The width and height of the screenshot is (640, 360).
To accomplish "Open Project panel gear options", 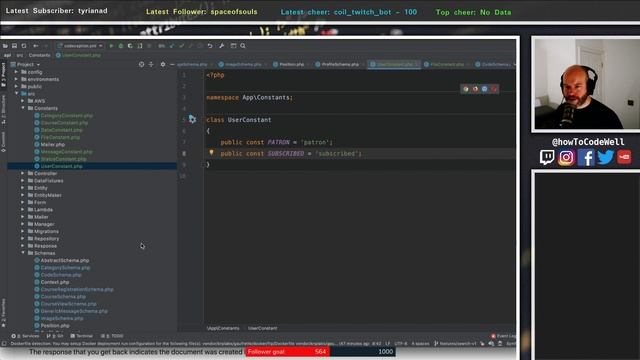I will tap(162, 64).
